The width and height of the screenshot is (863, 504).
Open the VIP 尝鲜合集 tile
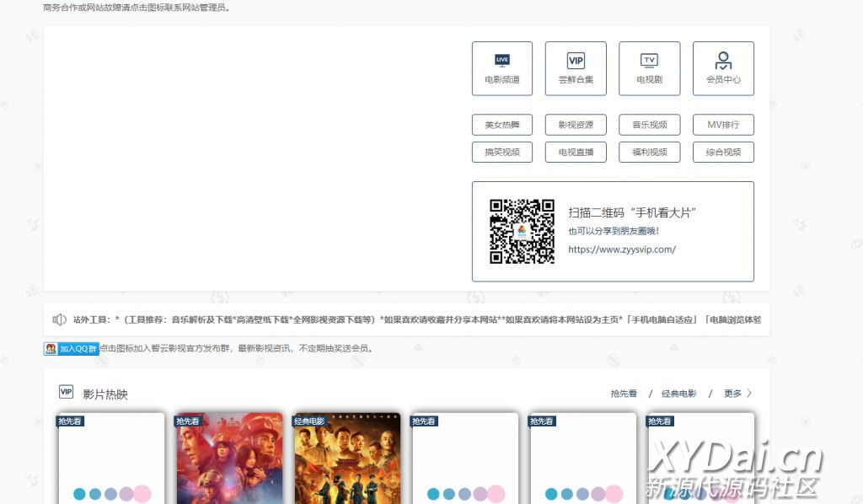click(x=576, y=69)
